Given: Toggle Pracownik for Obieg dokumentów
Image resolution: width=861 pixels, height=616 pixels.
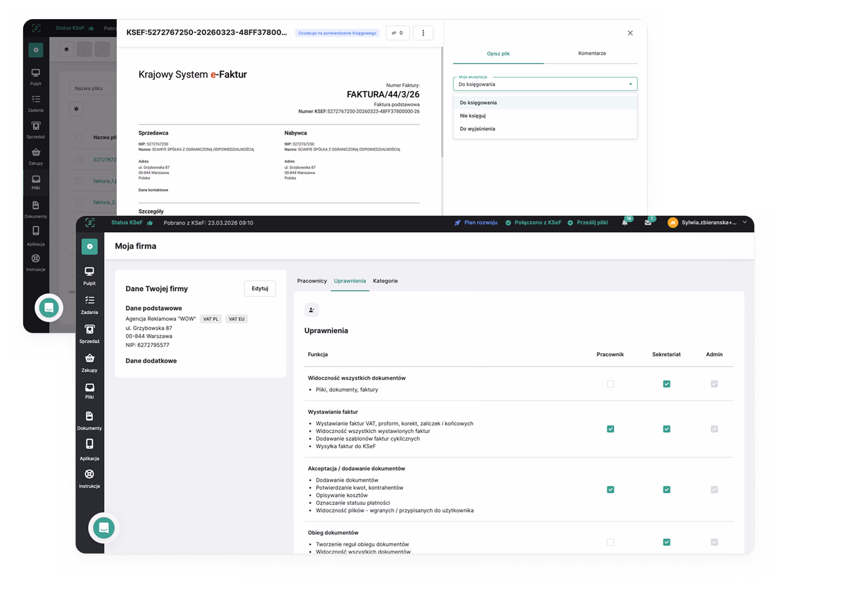Looking at the screenshot, I should (x=610, y=542).
